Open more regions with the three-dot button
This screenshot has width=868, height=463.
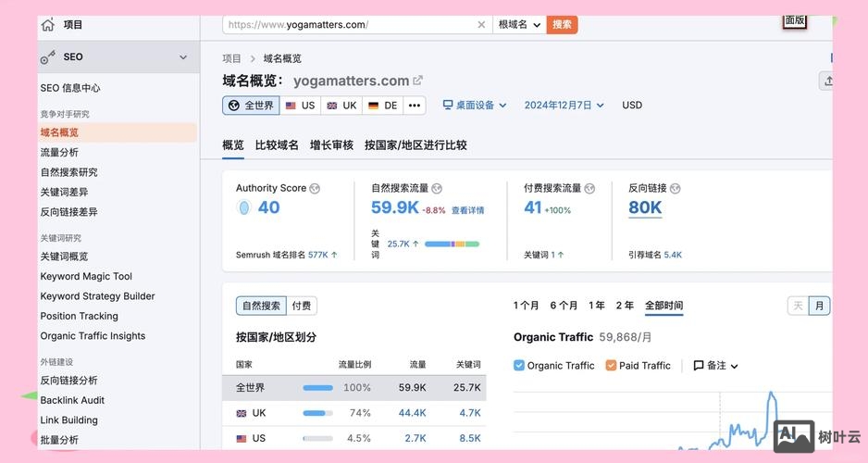(x=414, y=106)
